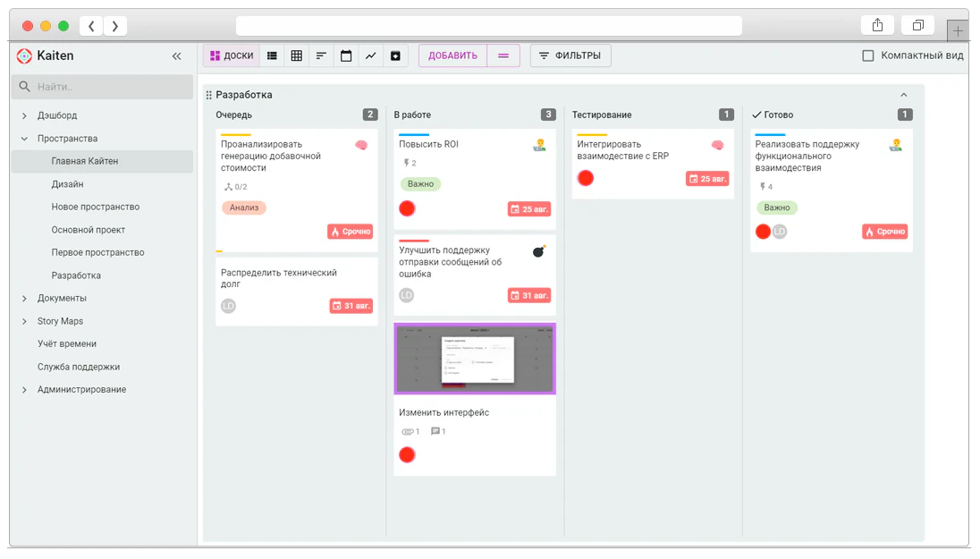This screenshot has width=980, height=559.
Task: Click the browser address bar
Action: [x=489, y=26]
